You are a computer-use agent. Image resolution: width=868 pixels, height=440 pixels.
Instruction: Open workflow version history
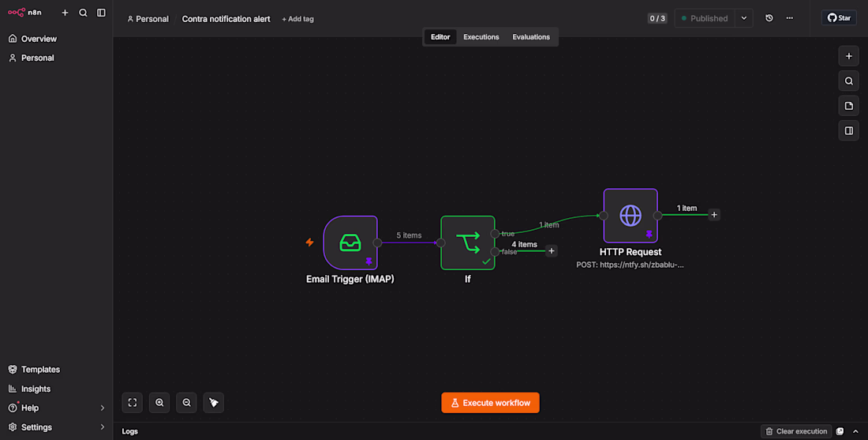point(769,18)
